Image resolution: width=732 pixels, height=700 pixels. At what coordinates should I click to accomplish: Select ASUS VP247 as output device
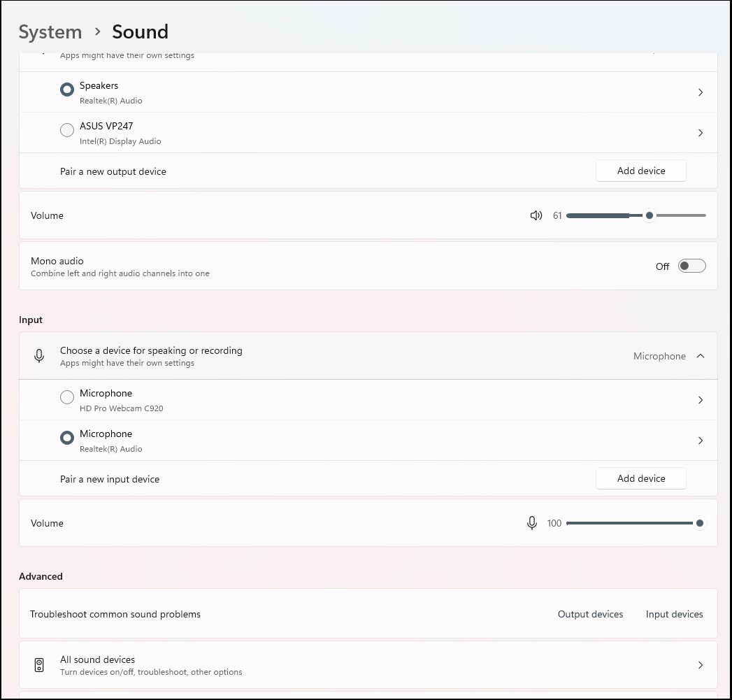click(67, 130)
